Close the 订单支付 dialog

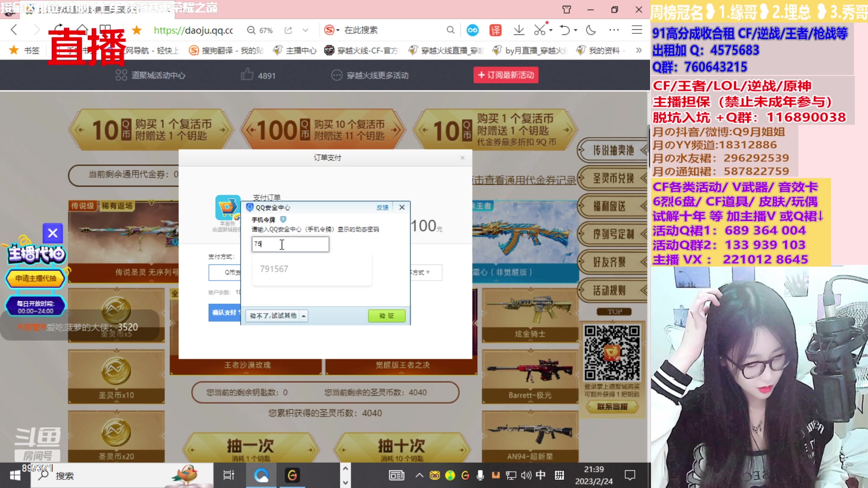[x=462, y=158]
